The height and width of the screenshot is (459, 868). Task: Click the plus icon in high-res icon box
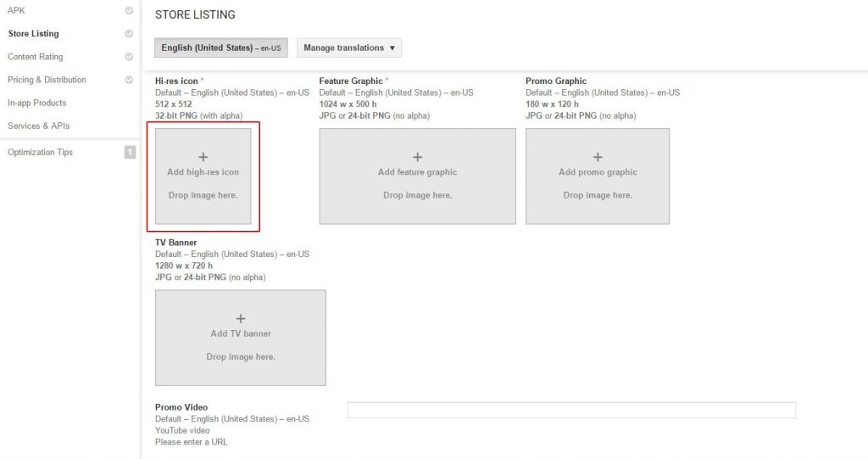tap(203, 157)
